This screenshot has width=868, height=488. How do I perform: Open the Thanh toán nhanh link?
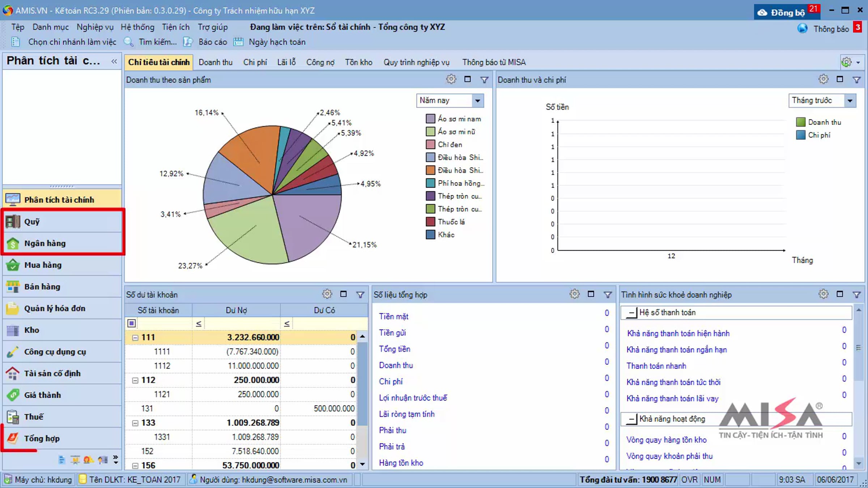click(656, 366)
